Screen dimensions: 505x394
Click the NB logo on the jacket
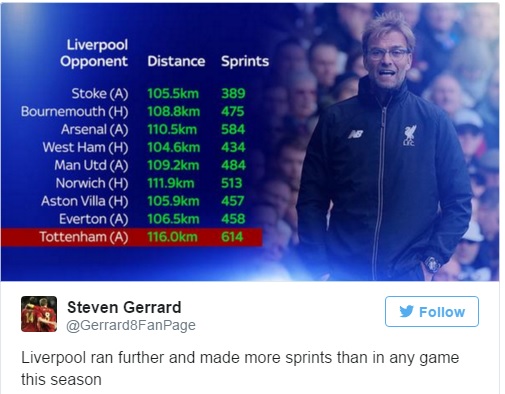tap(356, 134)
